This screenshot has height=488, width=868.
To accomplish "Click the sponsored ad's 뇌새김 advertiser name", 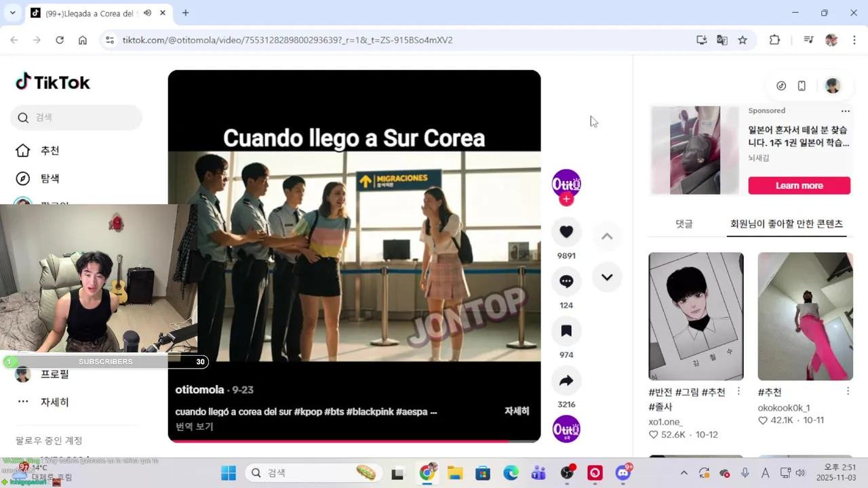I will pos(759,158).
